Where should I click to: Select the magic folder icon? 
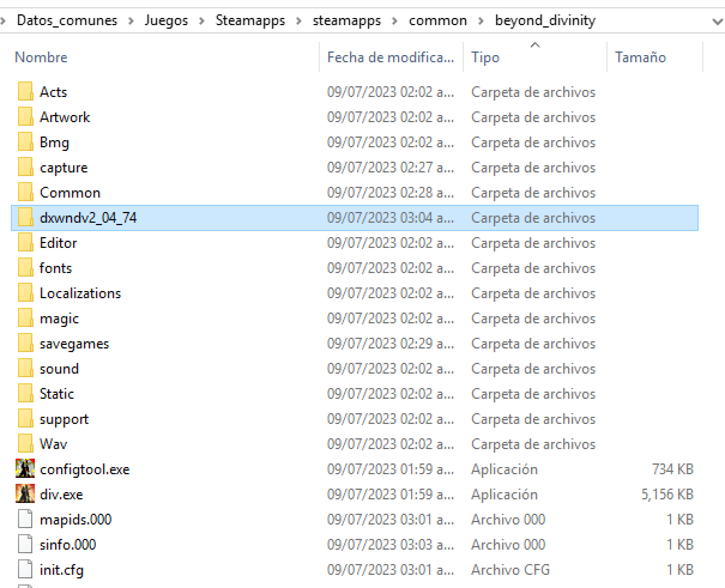click(x=25, y=318)
